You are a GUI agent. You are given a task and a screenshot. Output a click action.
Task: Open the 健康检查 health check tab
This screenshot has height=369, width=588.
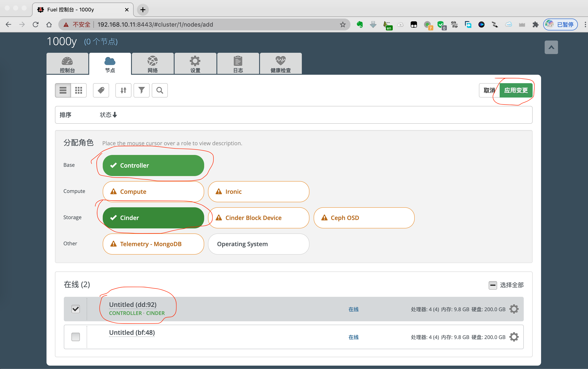[x=281, y=64]
